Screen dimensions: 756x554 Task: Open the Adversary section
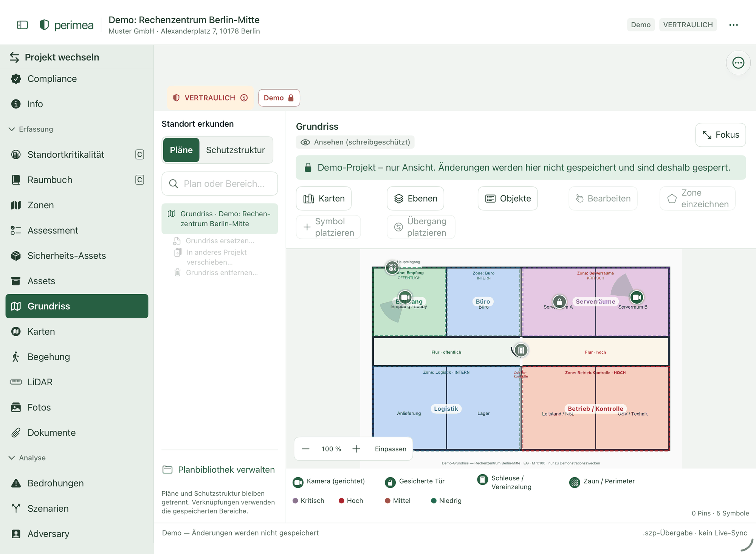click(x=77, y=534)
